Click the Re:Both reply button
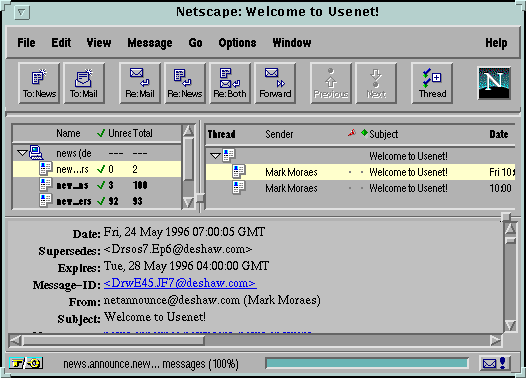Image resolution: width=526 pixels, height=378 pixels. click(230, 83)
